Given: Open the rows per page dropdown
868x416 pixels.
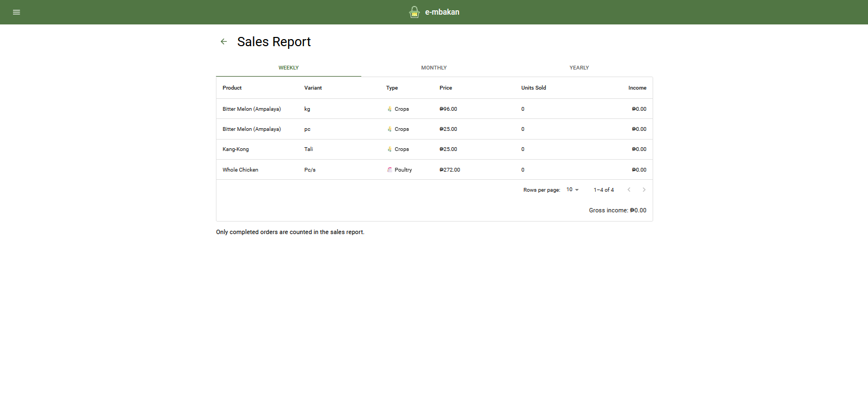Looking at the screenshot, I should (572, 190).
